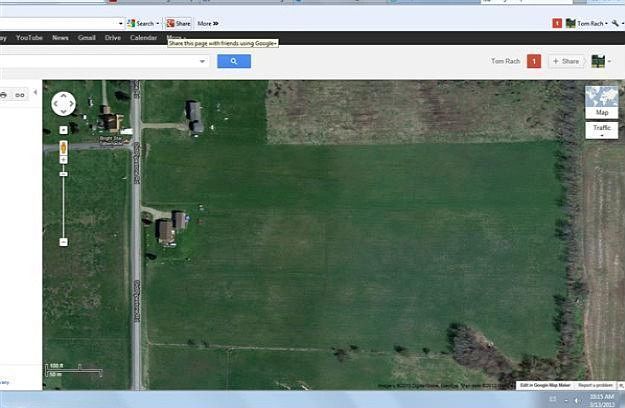Image resolution: width=625 pixels, height=408 pixels.
Task: Select the Street View pegman icon
Action: 63,148
